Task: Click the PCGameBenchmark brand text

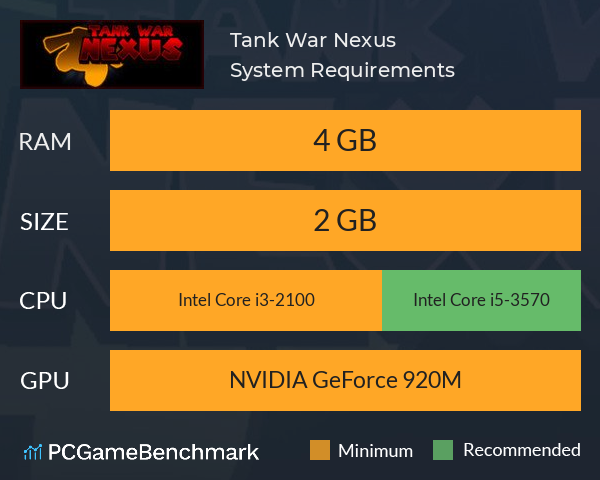Action: tap(153, 452)
